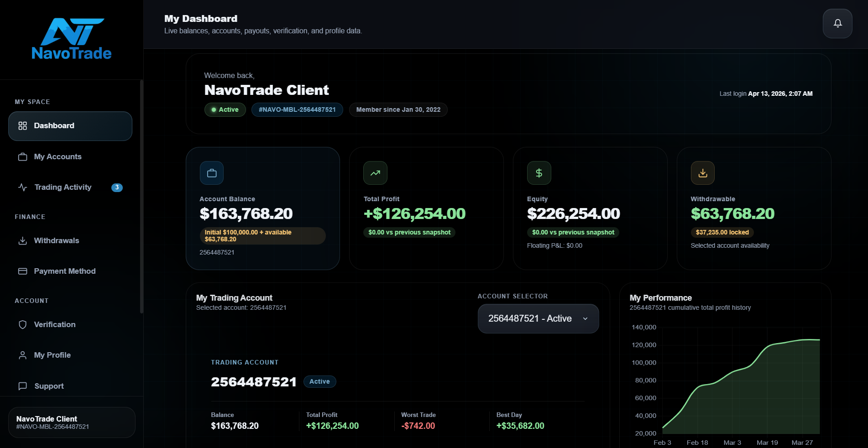This screenshot has height=448, width=868.
Task: Click the Withdrawals download icon in sidebar
Action: coord(22,241)
